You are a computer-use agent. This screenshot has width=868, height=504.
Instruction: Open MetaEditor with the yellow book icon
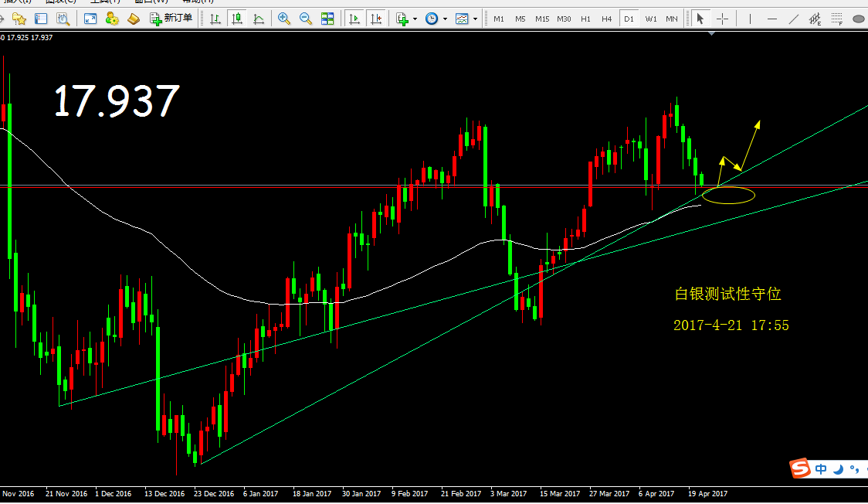point(134,19)
